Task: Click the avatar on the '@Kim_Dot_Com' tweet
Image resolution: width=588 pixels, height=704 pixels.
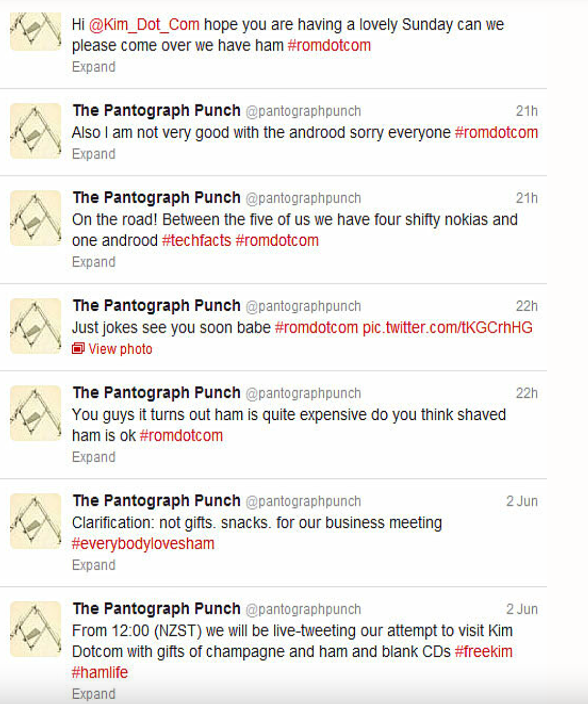Action: (36, 31)
